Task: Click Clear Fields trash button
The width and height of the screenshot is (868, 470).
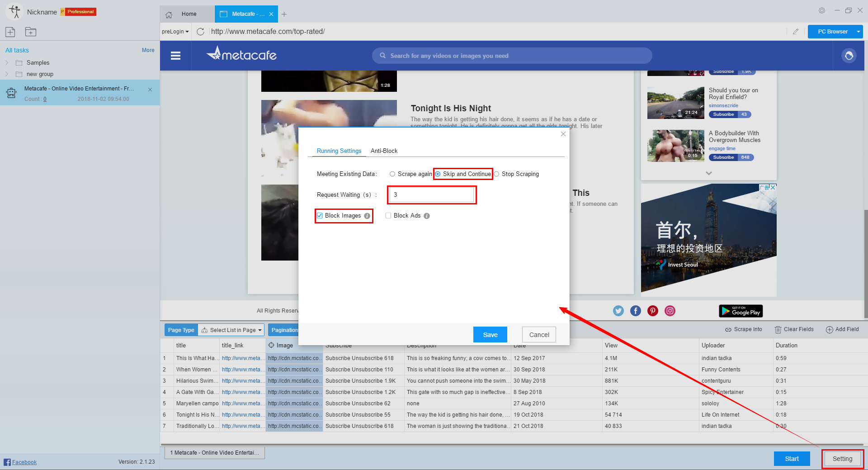Action: 794,329
